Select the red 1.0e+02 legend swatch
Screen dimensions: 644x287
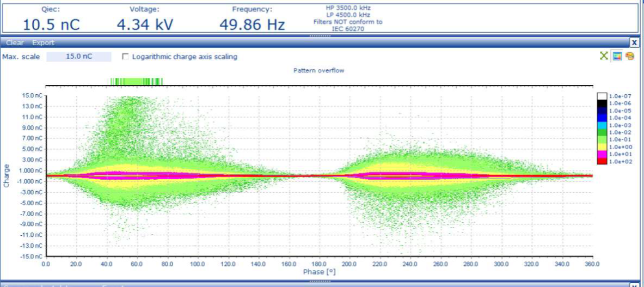click(602, 161)
